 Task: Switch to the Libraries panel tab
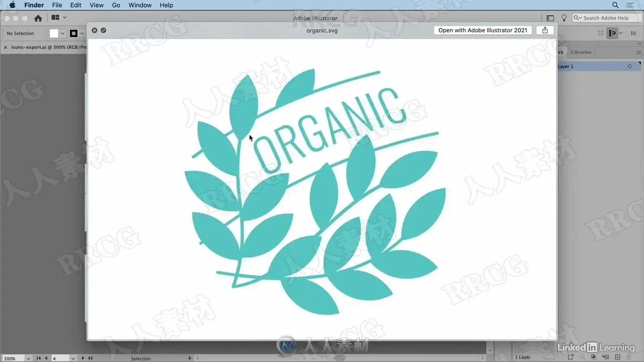[x=581, y=52]
